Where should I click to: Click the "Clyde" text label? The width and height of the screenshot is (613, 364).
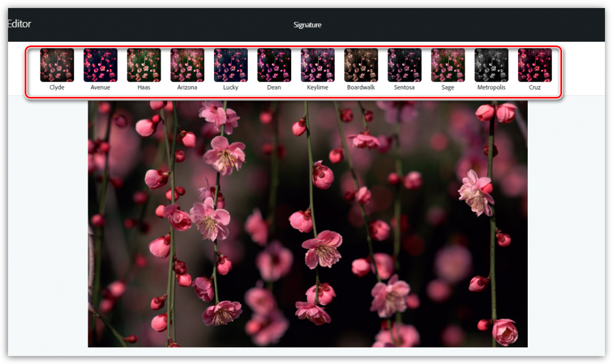coord(57,88)
